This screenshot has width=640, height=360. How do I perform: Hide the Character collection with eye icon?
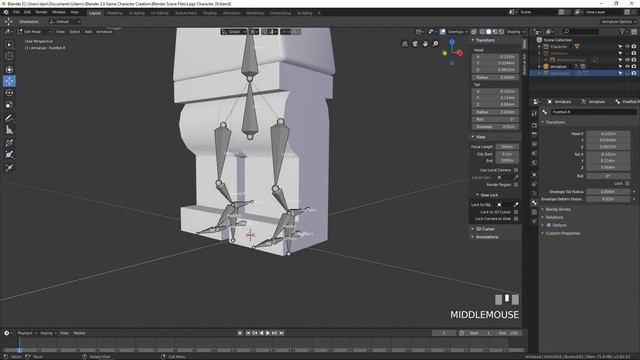(x=627, y=47)
